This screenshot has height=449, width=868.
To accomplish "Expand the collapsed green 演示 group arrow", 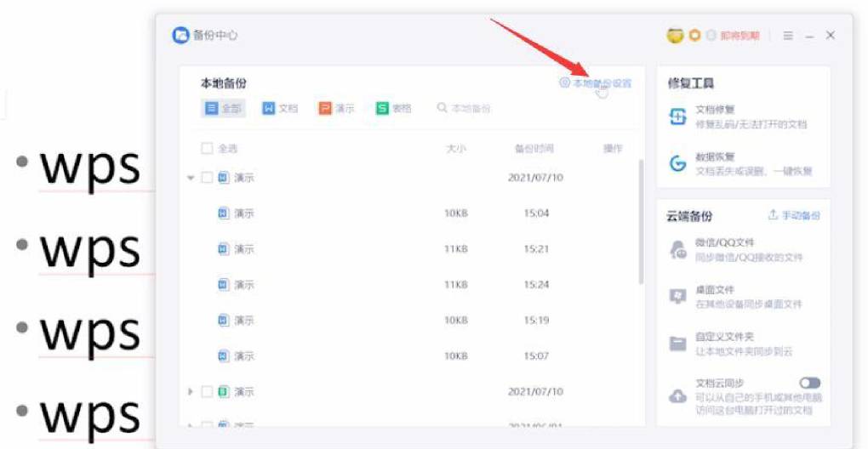I will (x=191, y=391).
